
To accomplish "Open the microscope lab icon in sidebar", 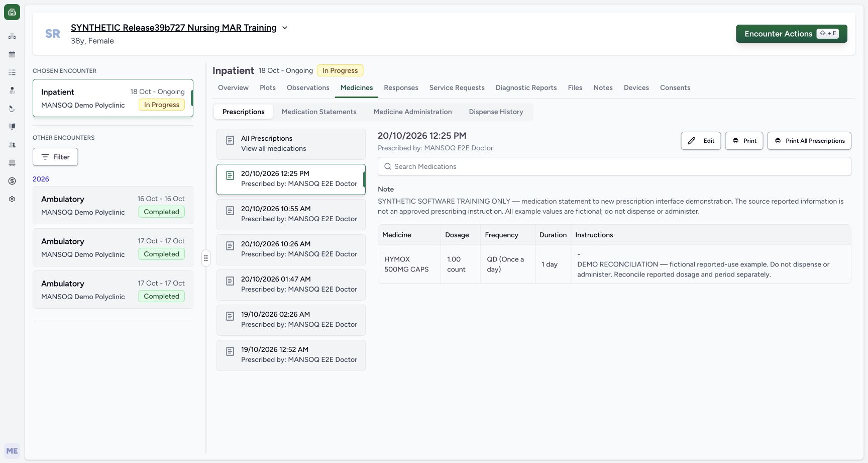I will [12, 109].
